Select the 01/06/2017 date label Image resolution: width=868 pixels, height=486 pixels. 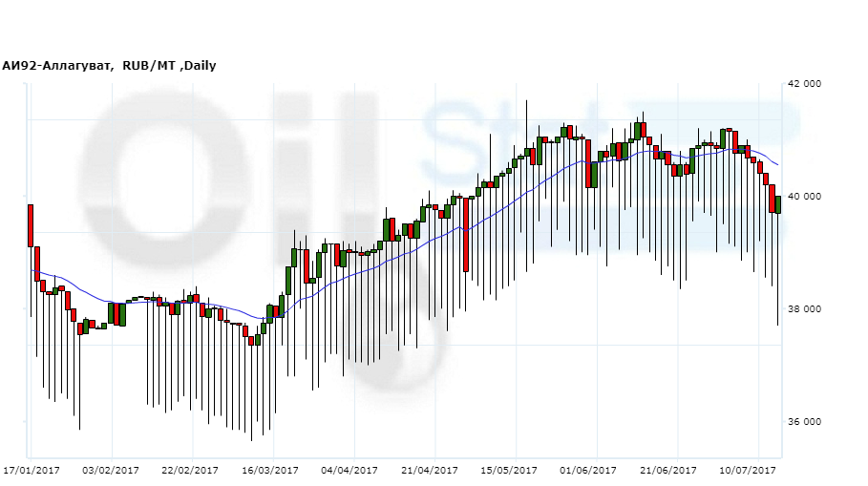coord(588,471)
